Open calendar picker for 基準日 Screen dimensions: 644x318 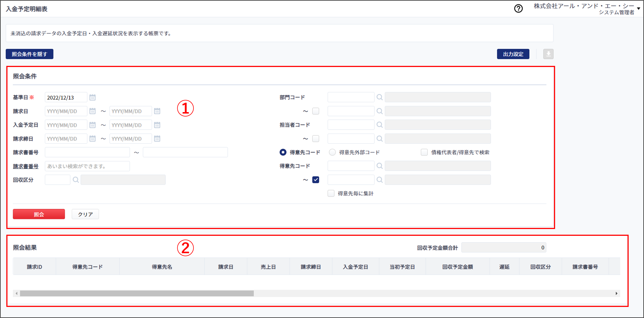93,97
